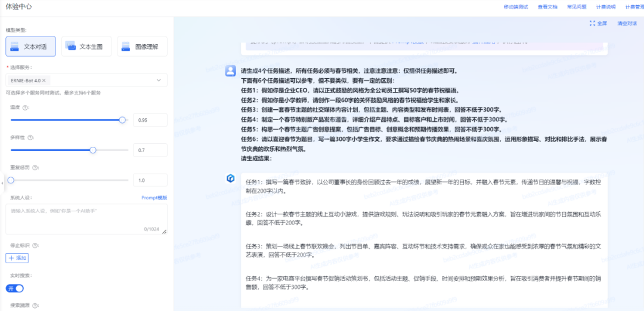
Task: Select the 文本对话 model type
Action: [x=31, y=46]
